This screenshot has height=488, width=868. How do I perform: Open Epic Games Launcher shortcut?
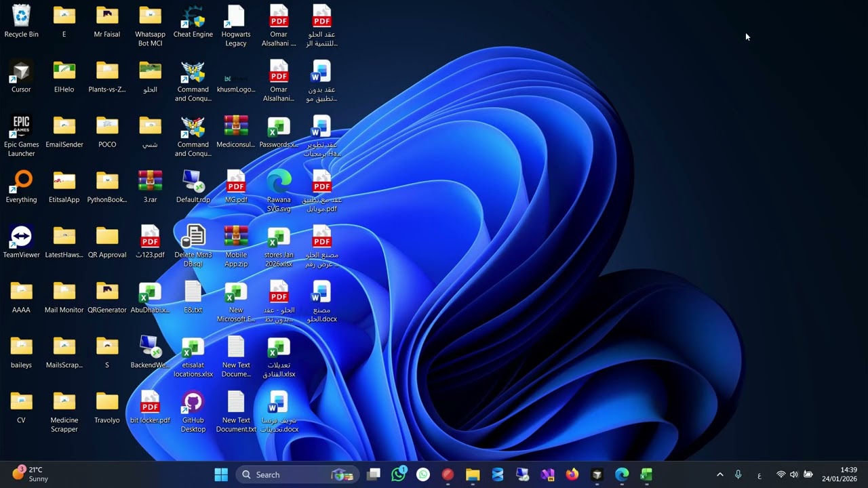(x=21, y=136)
